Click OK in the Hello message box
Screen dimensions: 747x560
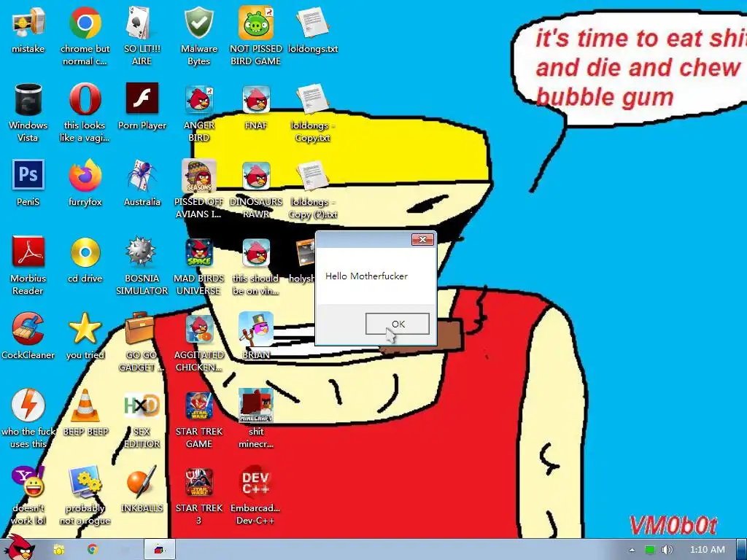(398, 324)
